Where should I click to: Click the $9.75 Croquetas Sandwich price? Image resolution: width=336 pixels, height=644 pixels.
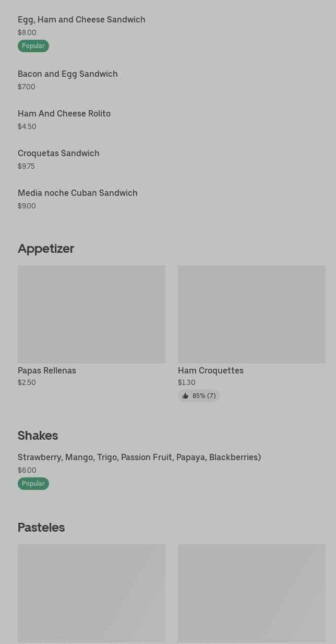pyautogui.click(x=27, y=167)
